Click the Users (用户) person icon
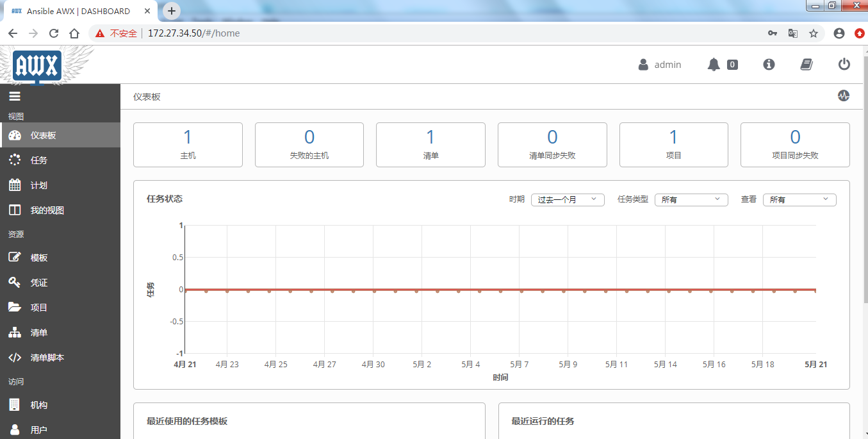This screenshot has width=868, height=439. click(x=15, y=430)
